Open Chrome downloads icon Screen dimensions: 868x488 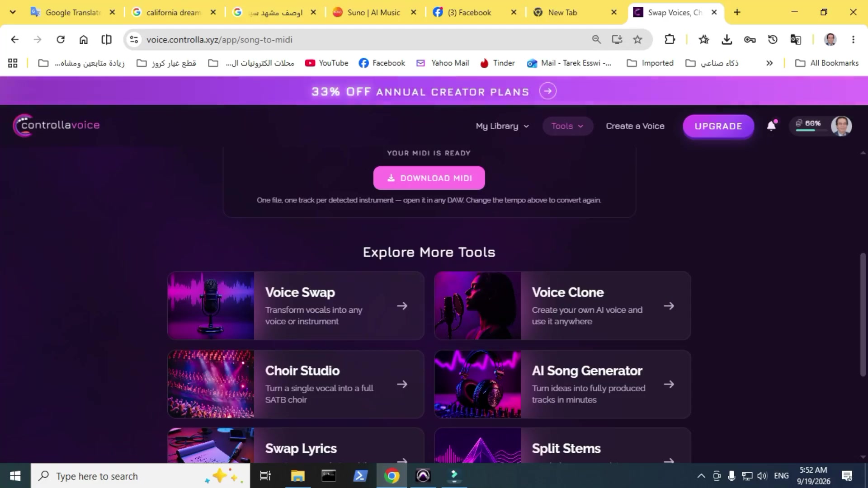pos(726,39)
